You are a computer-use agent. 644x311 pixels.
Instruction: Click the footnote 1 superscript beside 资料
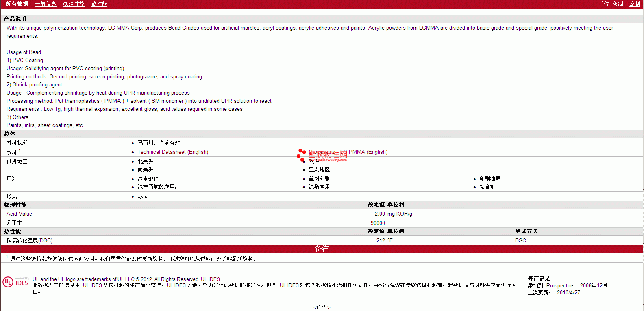20,151
